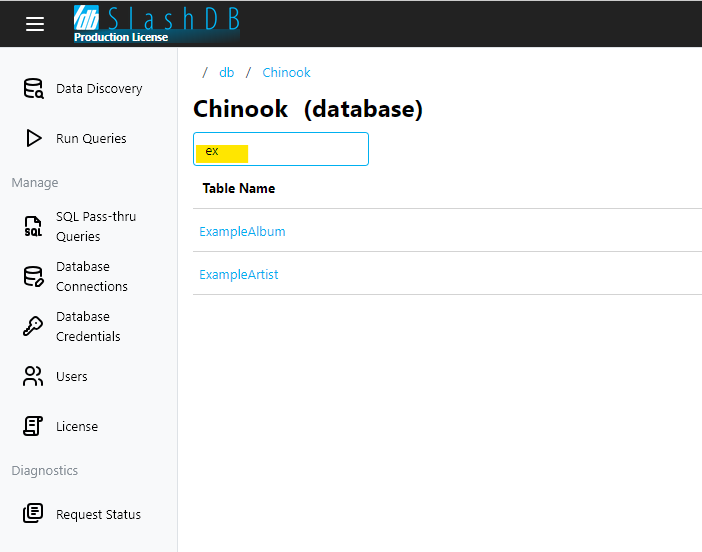Open the ExampleAlbum table
The width and height of the screenshot is (702, 552).
click(x=242, y=231)
